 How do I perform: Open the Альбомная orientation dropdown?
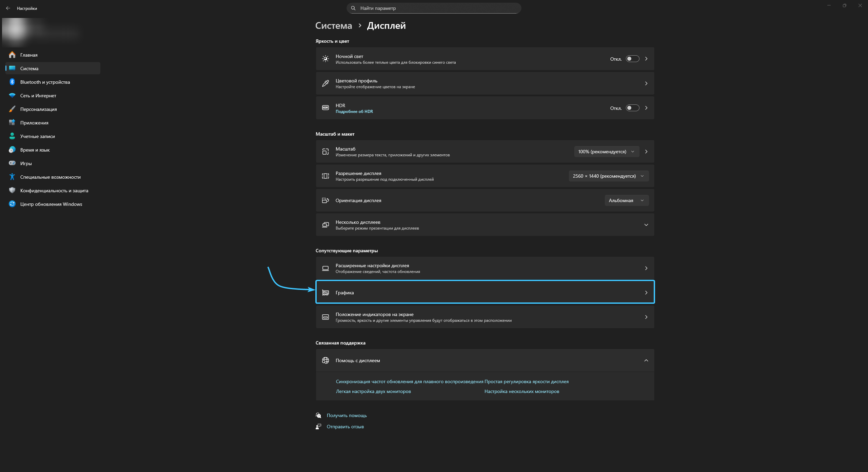[626, 200]
